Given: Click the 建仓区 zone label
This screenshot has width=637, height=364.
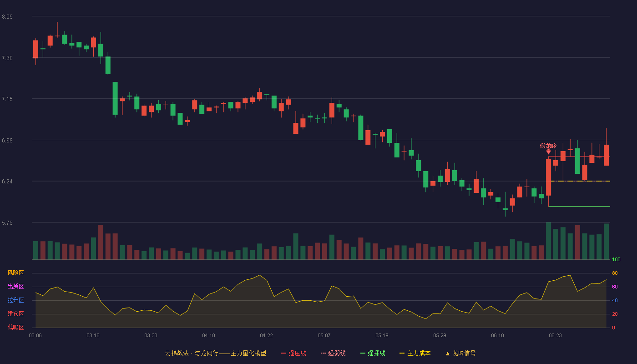Looking at the screenshot, I should coord(15,314).
